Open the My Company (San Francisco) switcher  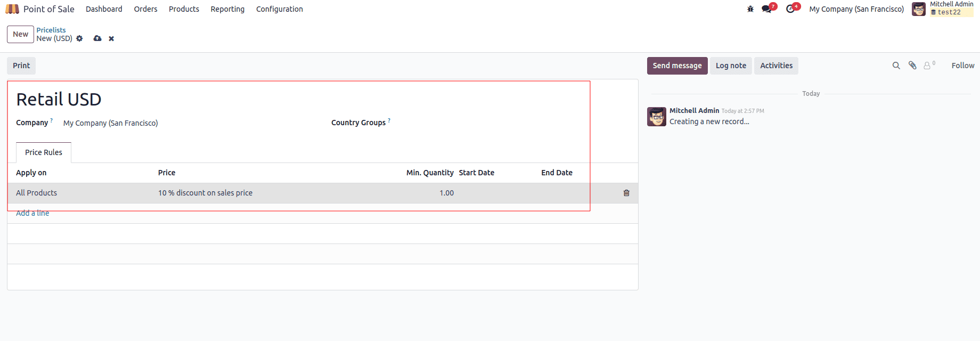click(856, 9)
